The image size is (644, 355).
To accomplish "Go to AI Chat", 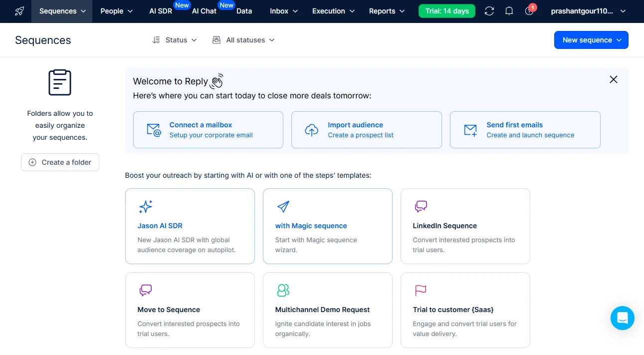I will [204, 11].
